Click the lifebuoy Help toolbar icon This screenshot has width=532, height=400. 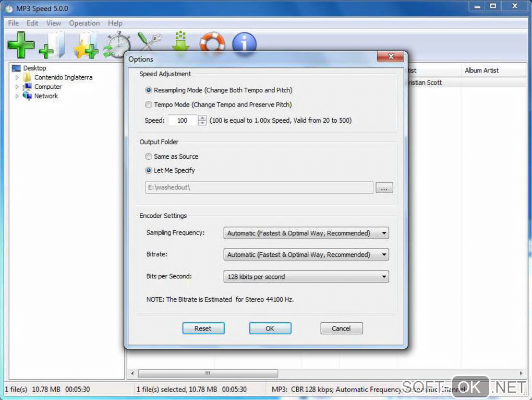[212, 42]
